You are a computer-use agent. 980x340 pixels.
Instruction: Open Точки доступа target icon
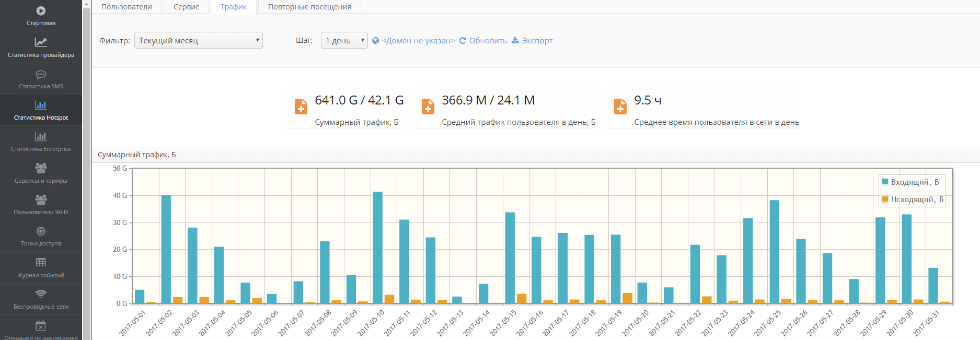(x=41, y=231)
